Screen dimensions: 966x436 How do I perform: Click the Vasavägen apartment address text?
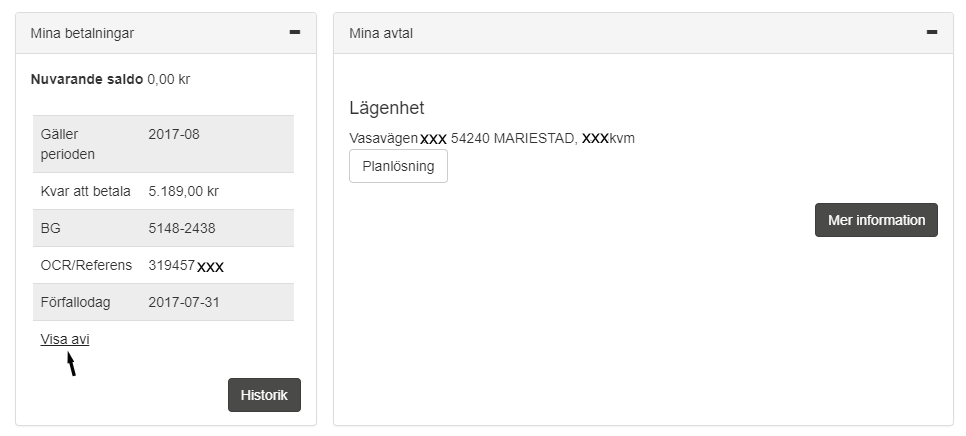pyautogui.click(x=384, y=138)
